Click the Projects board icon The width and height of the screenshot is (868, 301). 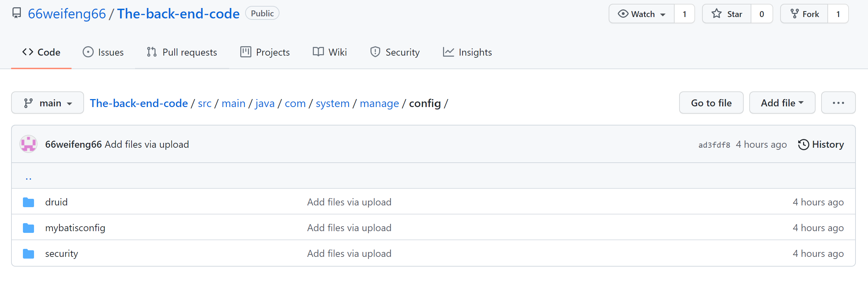coord(246,52)
